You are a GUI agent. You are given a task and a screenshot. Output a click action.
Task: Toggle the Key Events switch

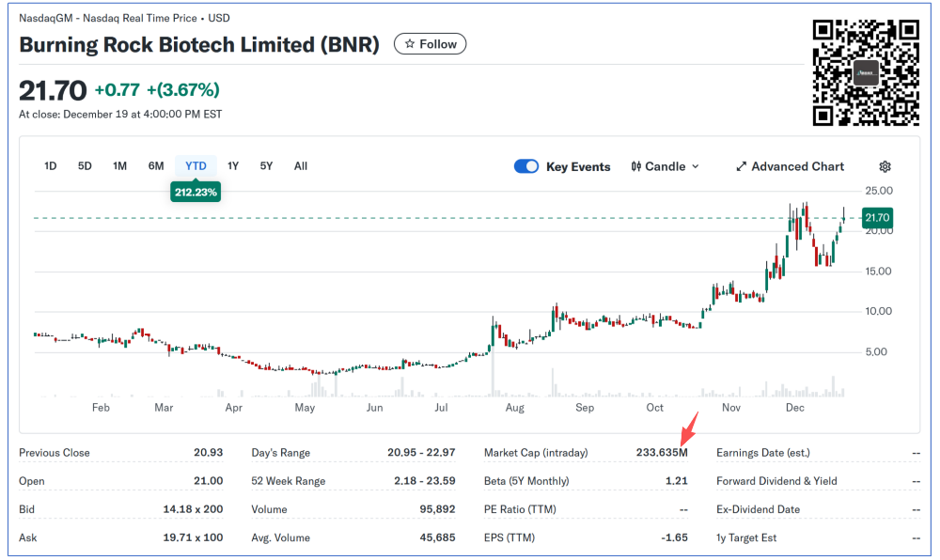526,166
